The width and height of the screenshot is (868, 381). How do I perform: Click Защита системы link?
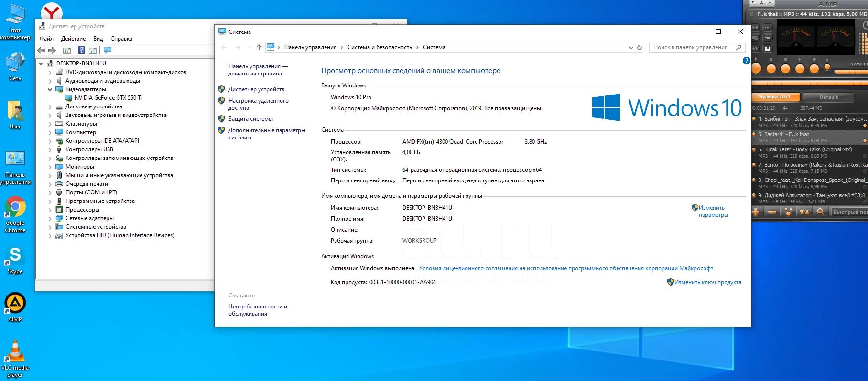[250, 119]
